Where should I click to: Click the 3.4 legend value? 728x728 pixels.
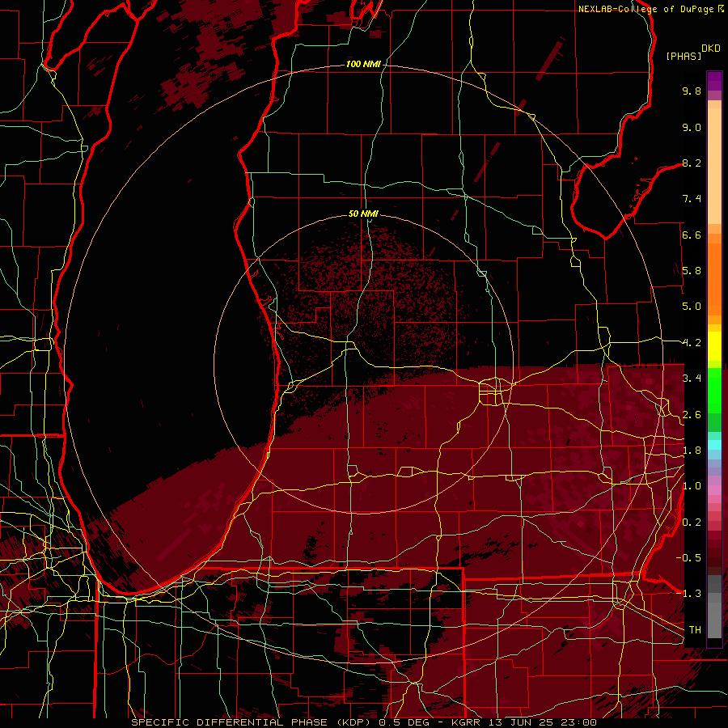[692, 379]
